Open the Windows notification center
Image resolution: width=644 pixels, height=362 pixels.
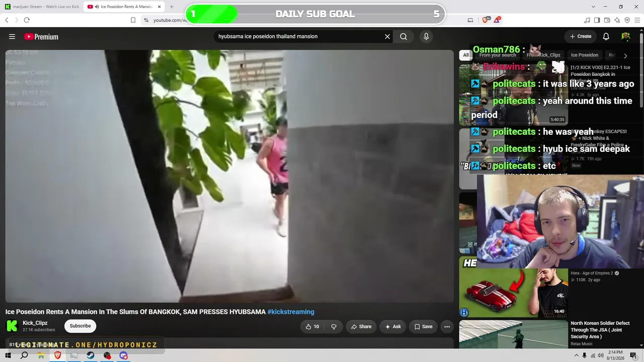[633, 355]
